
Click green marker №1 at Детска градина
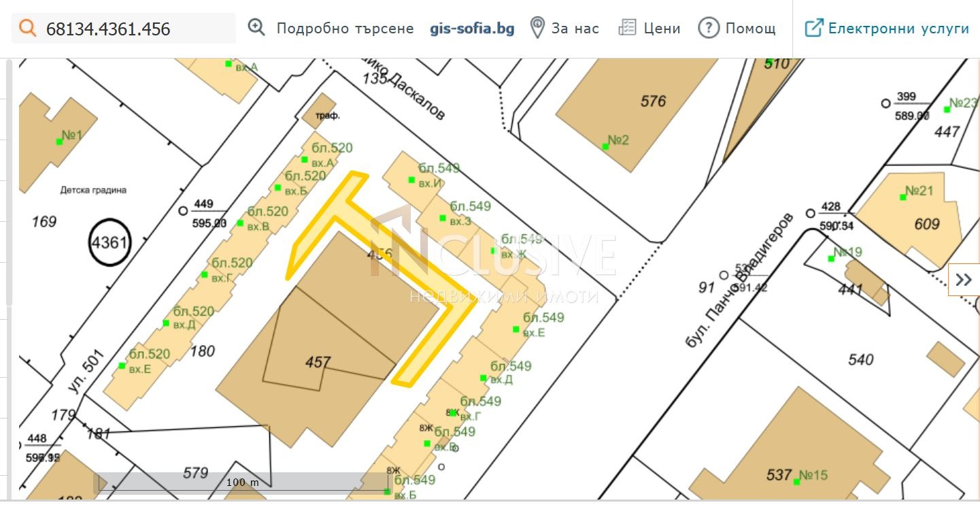tap(59, 142)
